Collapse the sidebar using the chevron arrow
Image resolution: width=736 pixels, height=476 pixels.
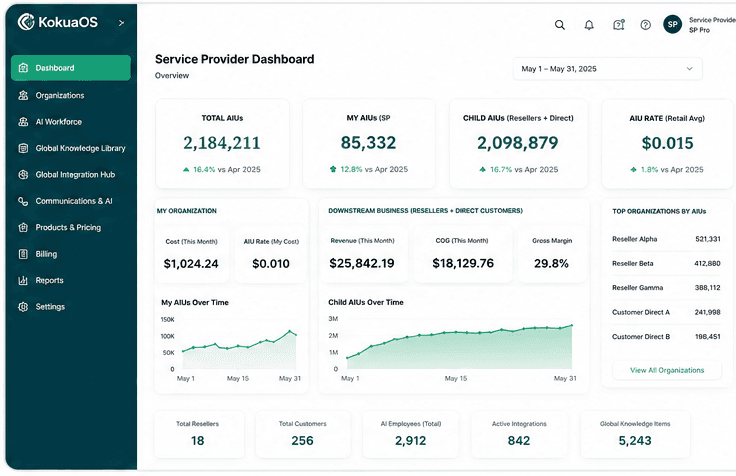coord(121,23)
